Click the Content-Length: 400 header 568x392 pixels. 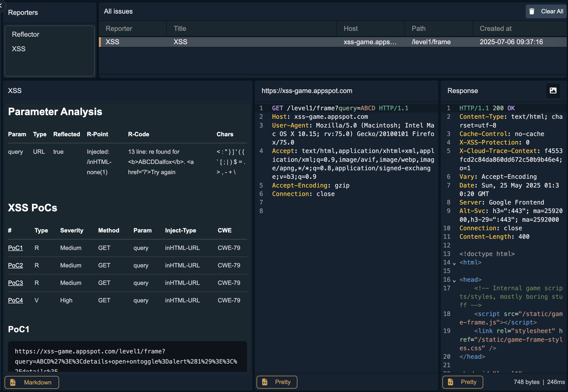click(x=494, y=237)
